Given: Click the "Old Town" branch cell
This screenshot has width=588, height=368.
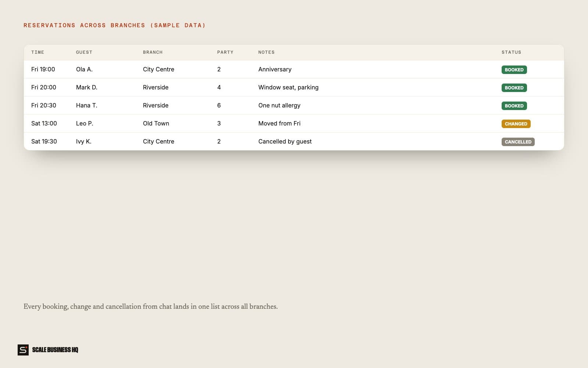Looking at the screenshot, I should (x=156, y=123).
